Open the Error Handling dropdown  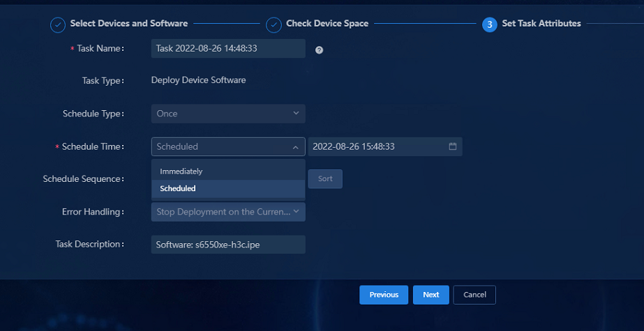228,212
